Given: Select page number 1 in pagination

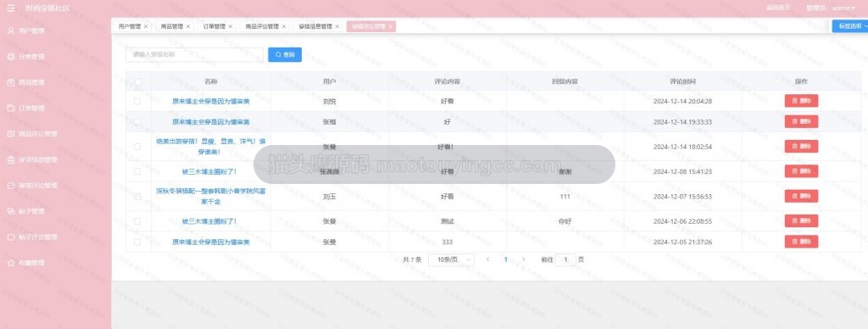Looking at the screenshot, I should 505,259.
